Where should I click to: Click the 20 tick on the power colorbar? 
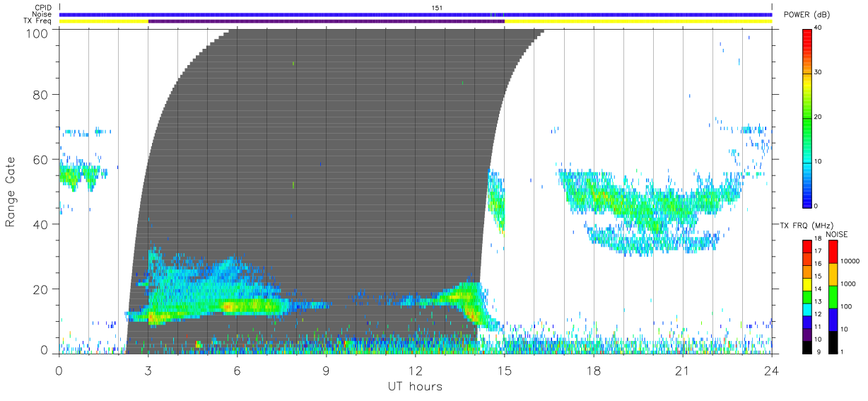(819, 117)
